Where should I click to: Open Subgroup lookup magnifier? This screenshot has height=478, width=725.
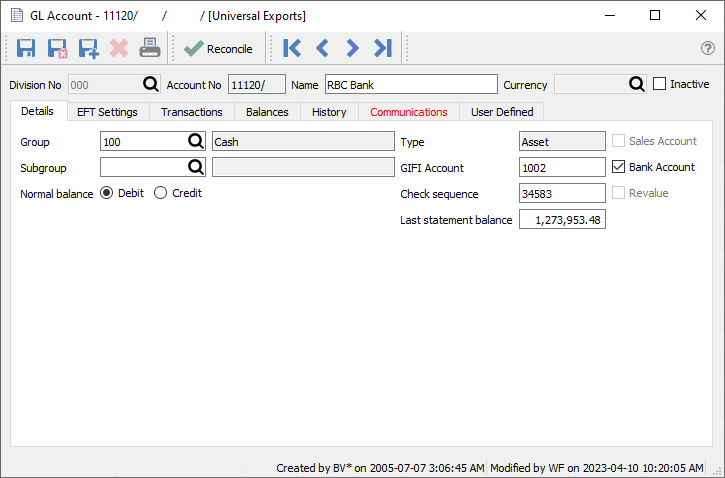(196, 167)
